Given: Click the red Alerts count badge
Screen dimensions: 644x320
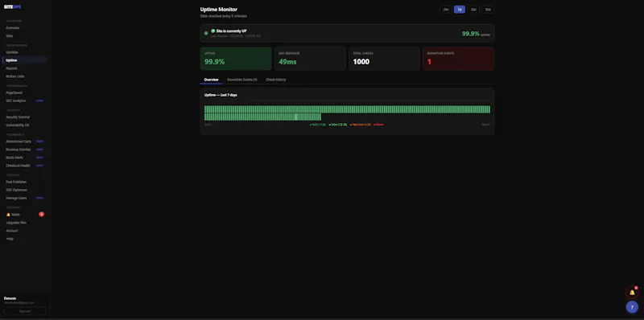Looking at the screenshot, I should [x=41, y=214].
